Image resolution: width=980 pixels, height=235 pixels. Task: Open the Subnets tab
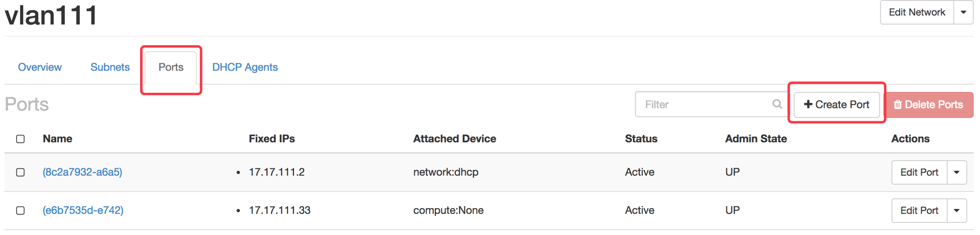(110, 67)
